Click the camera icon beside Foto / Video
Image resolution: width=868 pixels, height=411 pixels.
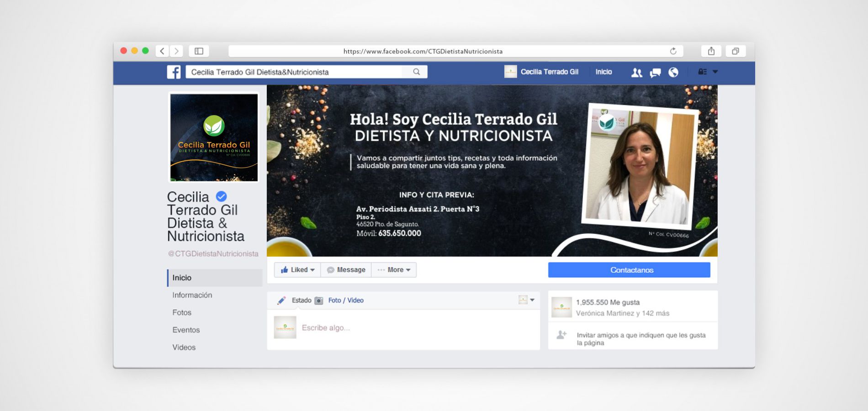point(319,300)
